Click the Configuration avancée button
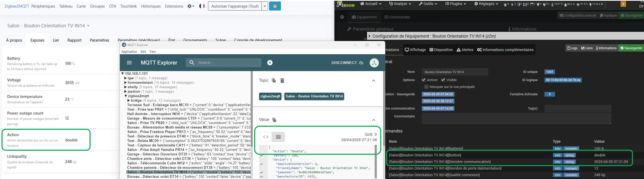The image size is (644, 179). coord(578,15)
